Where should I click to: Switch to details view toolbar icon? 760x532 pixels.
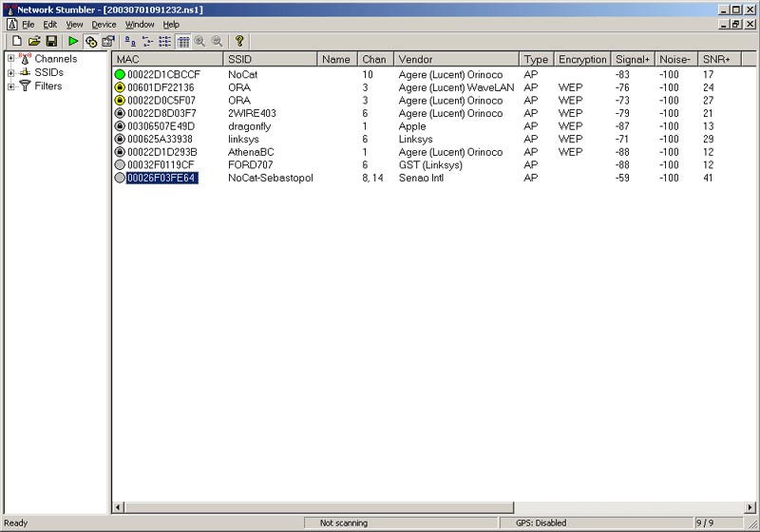tap(182, 42)
